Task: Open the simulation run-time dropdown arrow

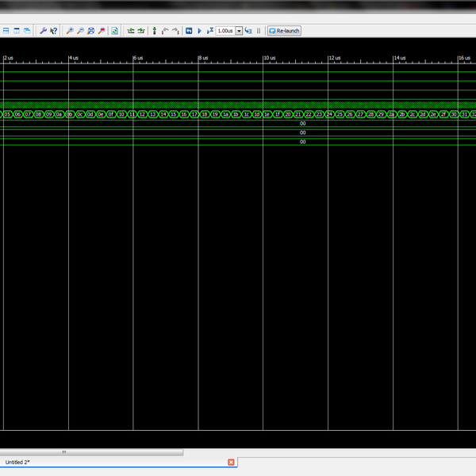Action: point(239,30)
